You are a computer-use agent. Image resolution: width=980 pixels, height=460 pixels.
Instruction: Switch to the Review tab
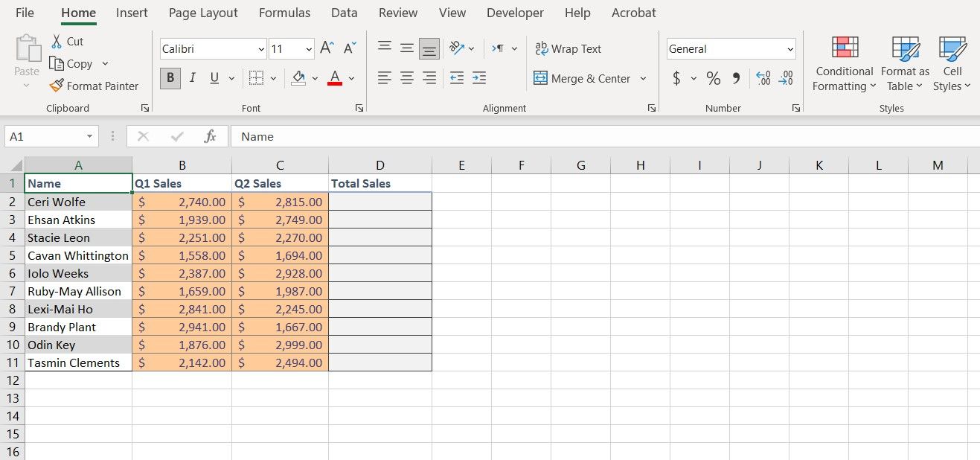(398, 13)
